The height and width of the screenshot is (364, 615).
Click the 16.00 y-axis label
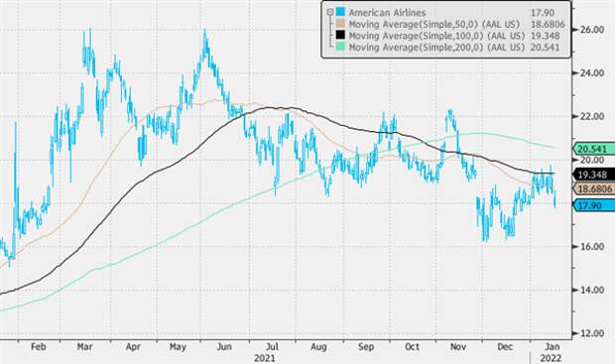592,247
